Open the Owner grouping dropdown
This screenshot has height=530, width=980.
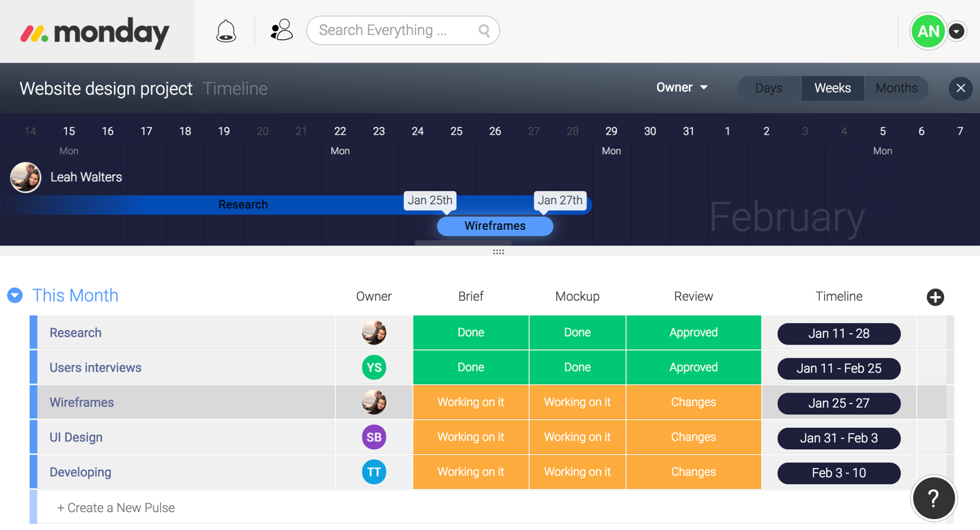tap(681, 88)
